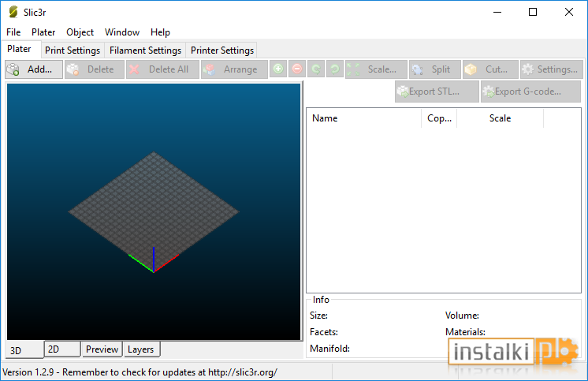This screenshot has width=588, height=381.
Task: Switch to Print Settings tab
Action: [x=73, y=50]
